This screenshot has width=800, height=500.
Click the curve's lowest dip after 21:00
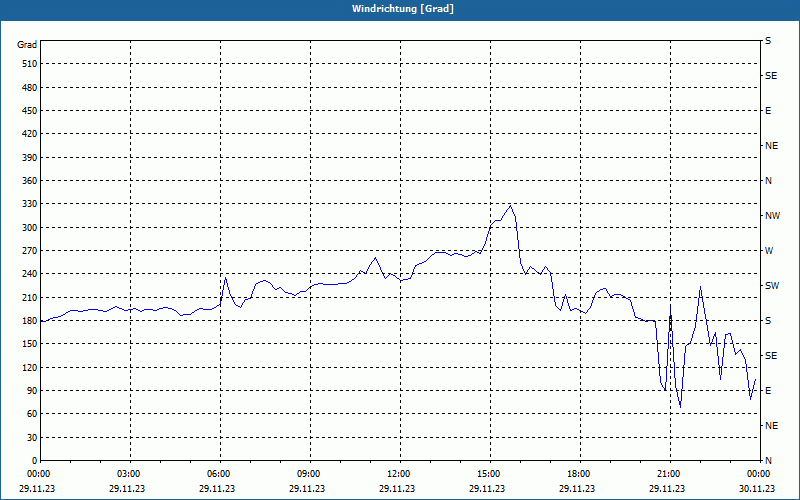680,407
